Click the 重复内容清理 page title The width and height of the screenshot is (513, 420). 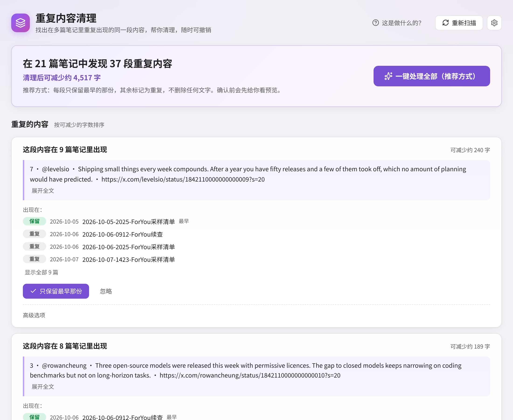(x=66, y=18)
